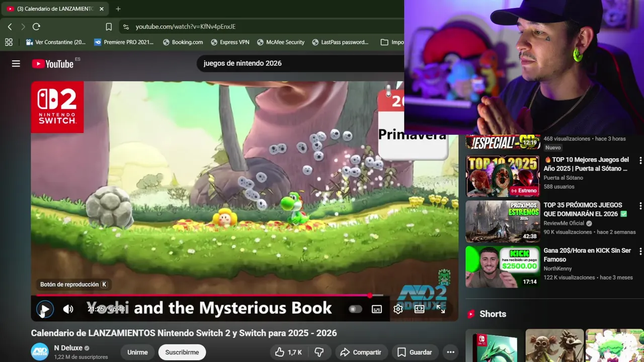The height and width of the screenshot is (362, 644).
Task: Open the N Deluxe channel name link
Action: [68, 348]
